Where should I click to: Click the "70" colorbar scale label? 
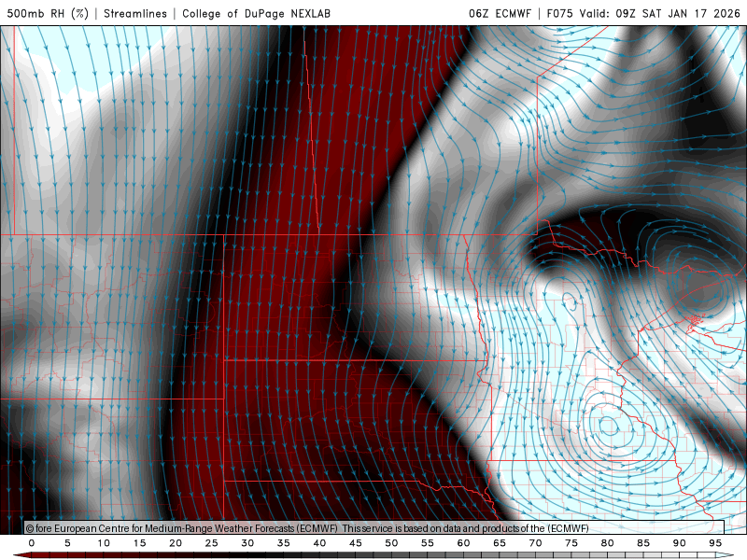coord(535,543)
